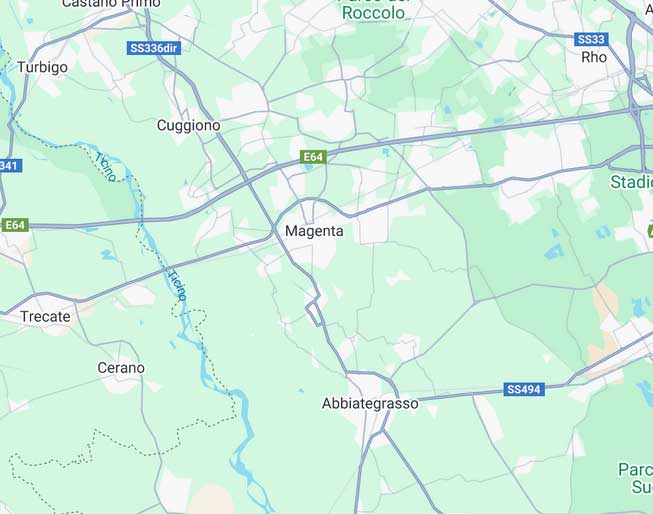Click the Cuggiono town label
The image size is (653, 514).
point(189,125)
